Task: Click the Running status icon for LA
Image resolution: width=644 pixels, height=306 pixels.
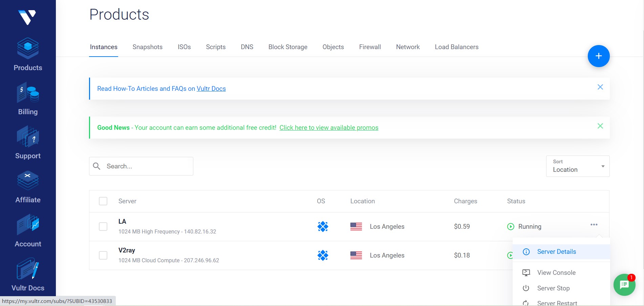Action: [x=511, y=226]
